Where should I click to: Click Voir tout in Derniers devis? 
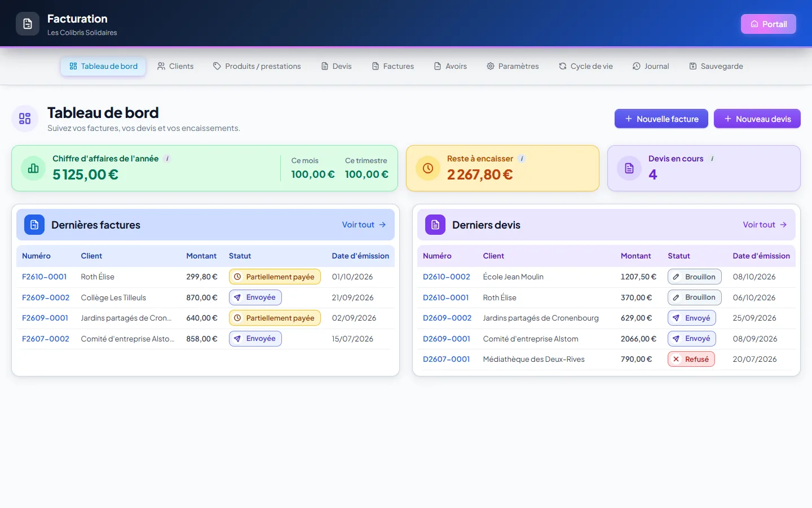(x=765, y=225)
